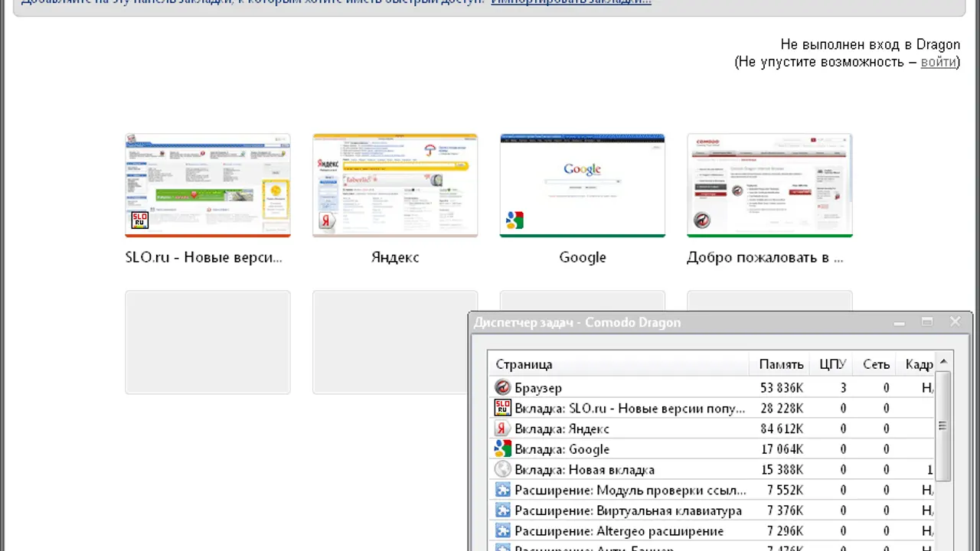Click the Google favicon in task manager list
Image resolution: width=980 pixels, height=551 pixels.
coord(502,449)
